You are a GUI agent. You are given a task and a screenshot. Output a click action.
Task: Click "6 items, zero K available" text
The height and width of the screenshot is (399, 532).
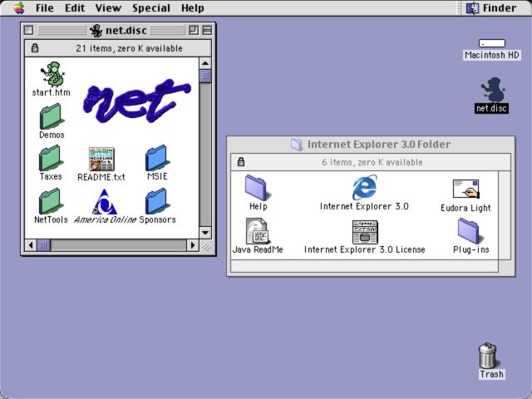(372, 162)
